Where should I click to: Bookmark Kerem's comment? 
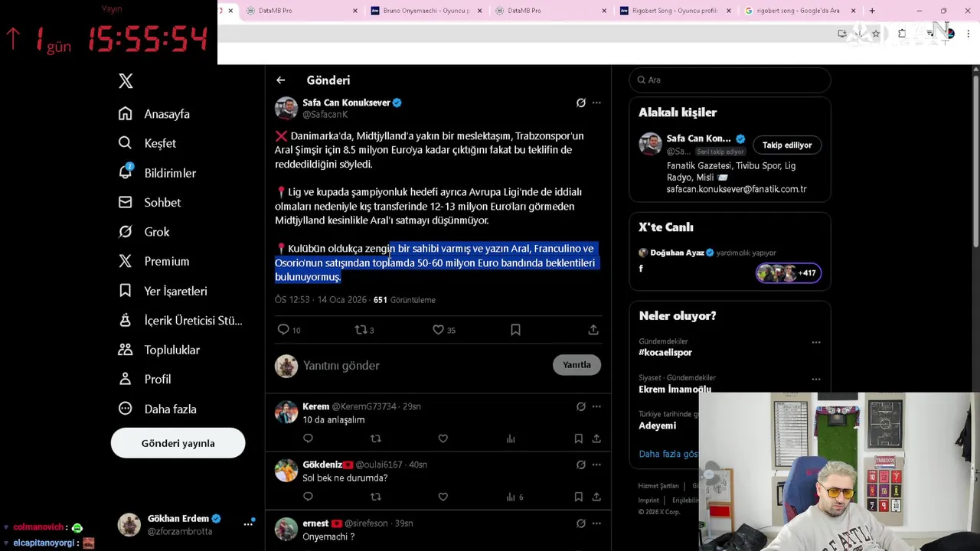click(x=578, y=439)
